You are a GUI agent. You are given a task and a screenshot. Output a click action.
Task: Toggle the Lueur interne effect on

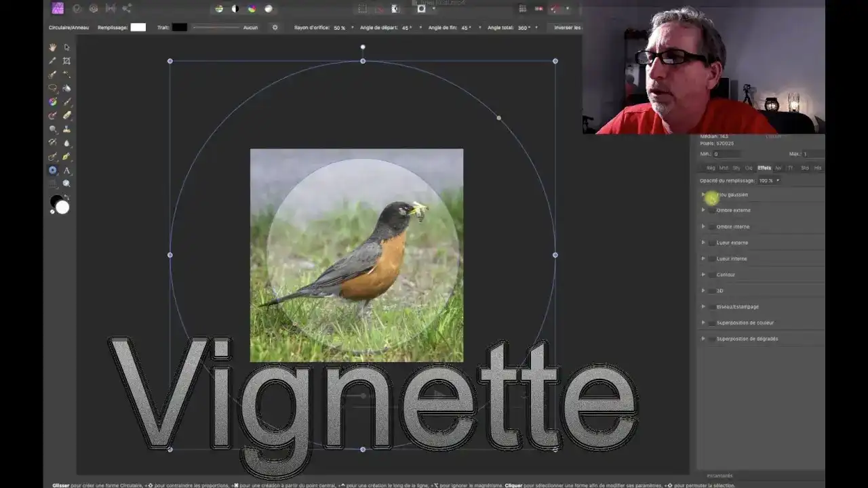point(711,258)
